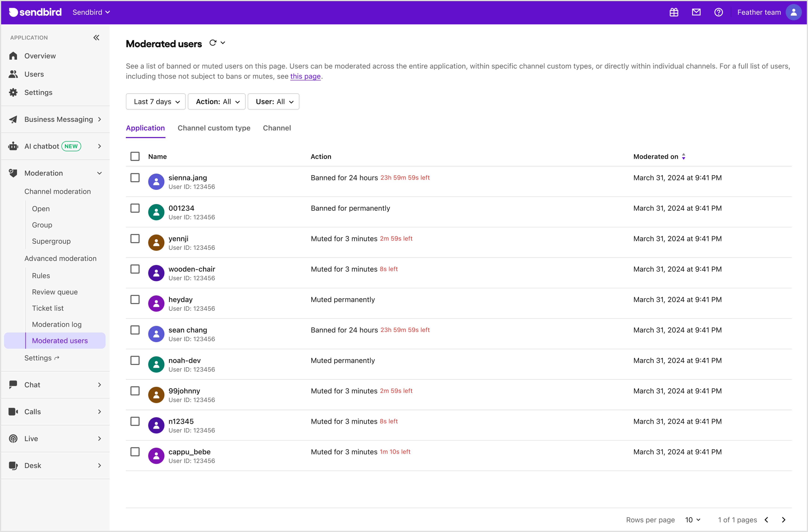This screenshot has height=532, width=808.
Task: Click the Users people icon
Action: click(x=13, y=74)
